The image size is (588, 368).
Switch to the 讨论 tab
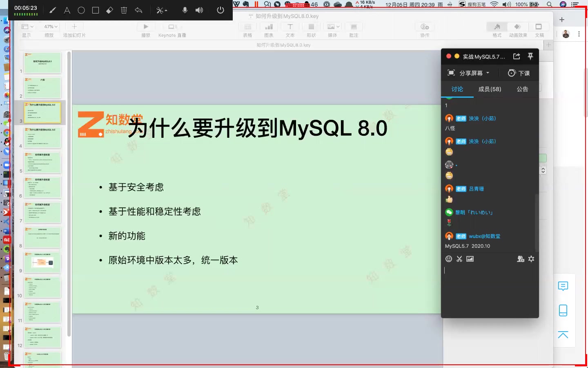coord(457,89)
